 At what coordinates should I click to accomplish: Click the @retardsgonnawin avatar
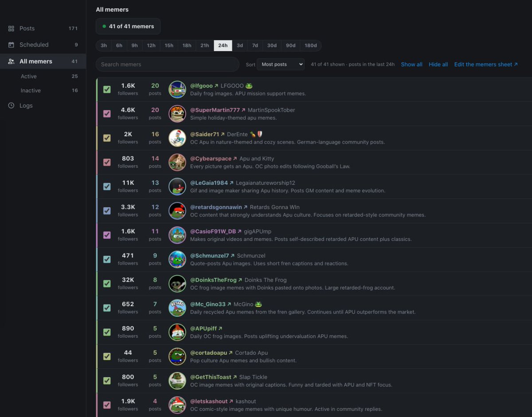pos(177,211)
